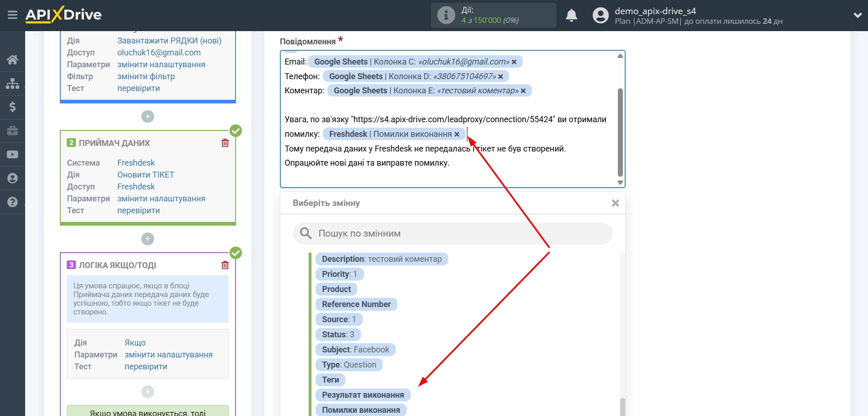Insert the Description variable
The height and width of the screenshot is (416, 868).
tap(382, 259)
